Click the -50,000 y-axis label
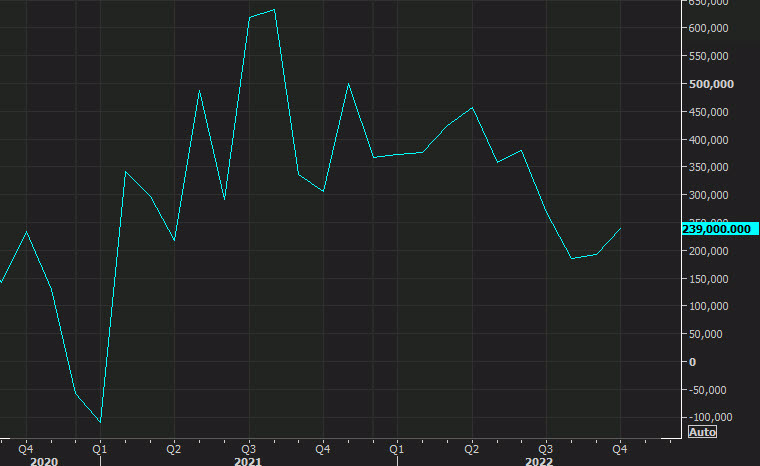This screenshot has width=760, height=466. point(708,390)
